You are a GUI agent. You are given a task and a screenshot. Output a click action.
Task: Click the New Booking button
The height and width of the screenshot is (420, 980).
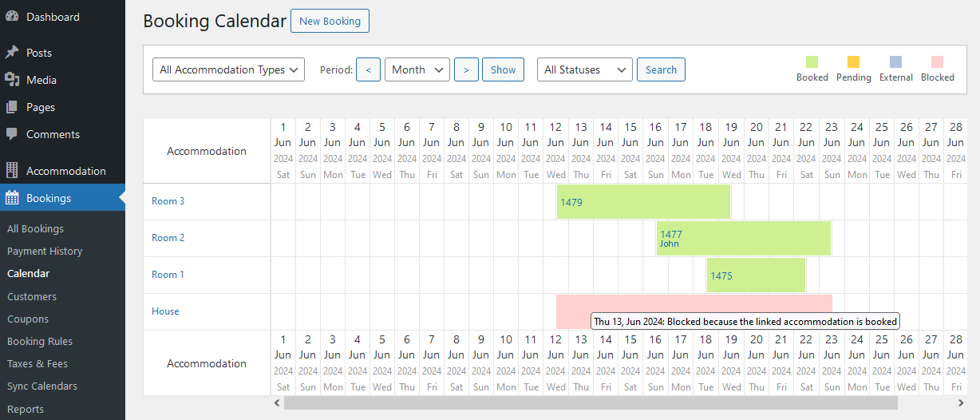330,21
